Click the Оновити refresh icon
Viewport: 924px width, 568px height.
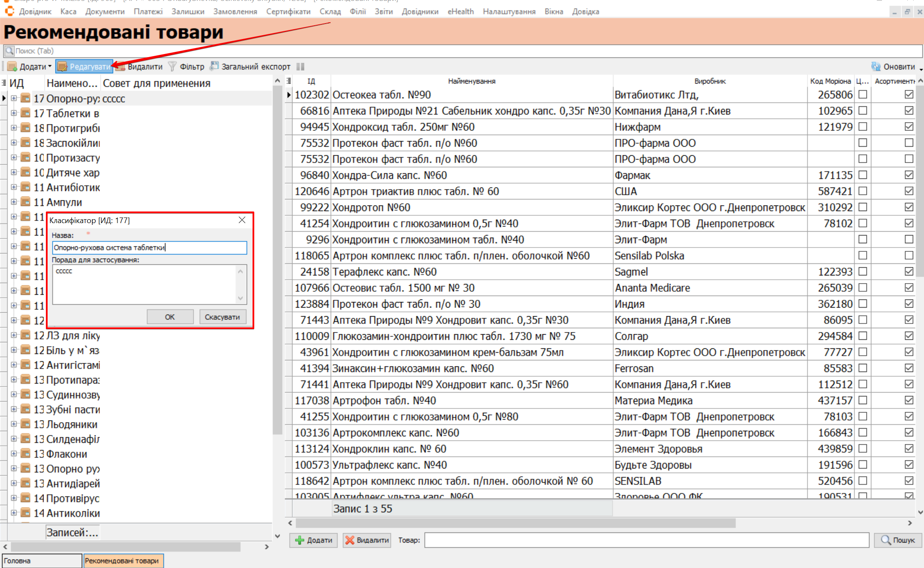[876, 66]
